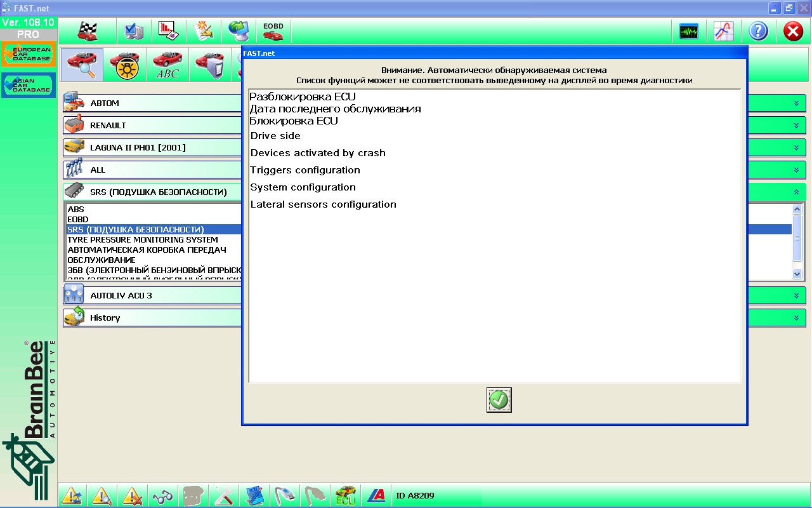Click the ECU car icon in bottom bar
The image size is (812, 508).
point(346,495)
